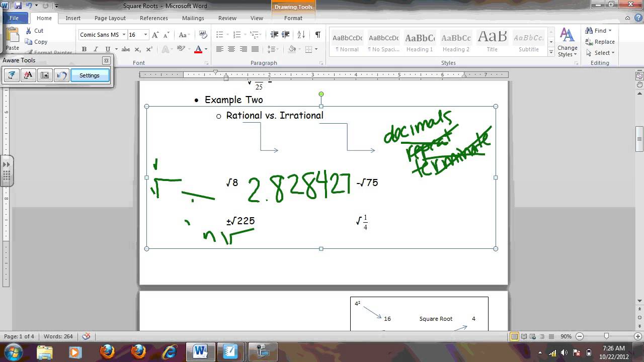This screenshot has height=362, width=644.
Task: Apply the Heading 1 style
Action: 420,42
